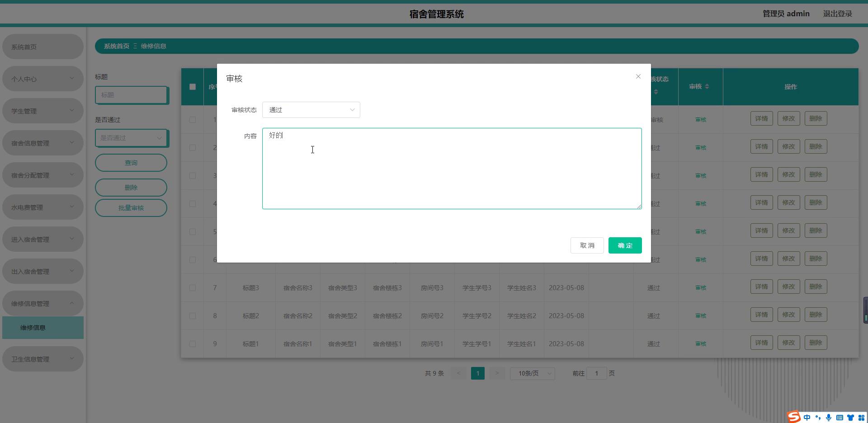868x423 pixels.
Task: Toggle the IME punctuation mode icon
Action: pos(818,418)
